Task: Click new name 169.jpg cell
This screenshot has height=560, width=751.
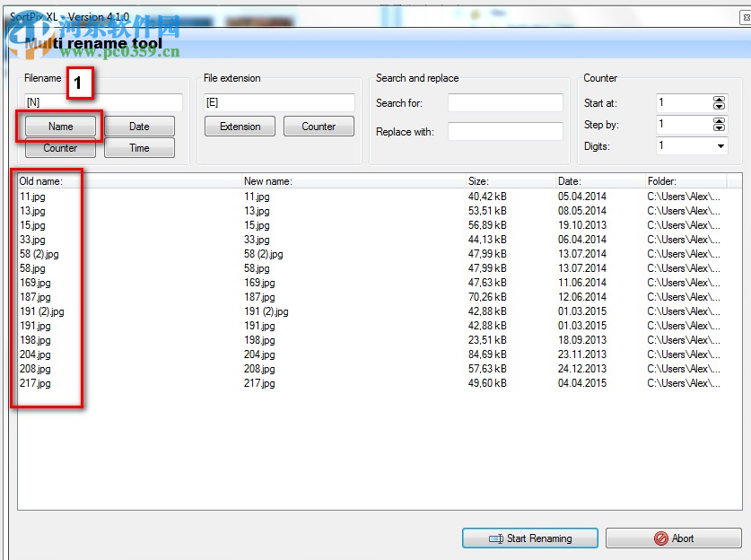Action: pos(259,283)
